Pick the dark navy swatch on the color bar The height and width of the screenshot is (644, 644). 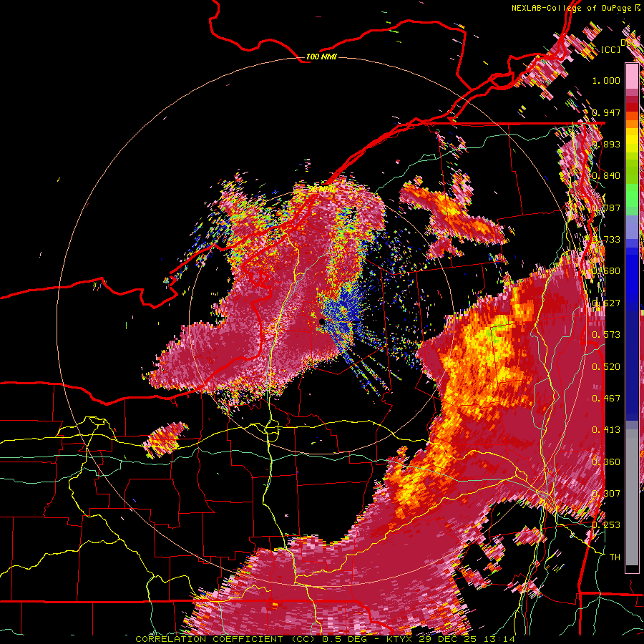[x=632, y=366]
